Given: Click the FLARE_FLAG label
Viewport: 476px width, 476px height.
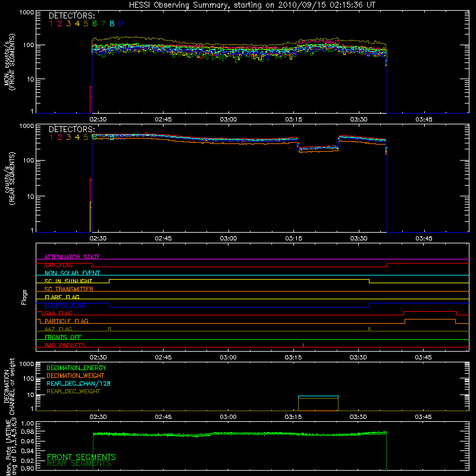Looking at the screenshot, I should [x=62, y=297].
